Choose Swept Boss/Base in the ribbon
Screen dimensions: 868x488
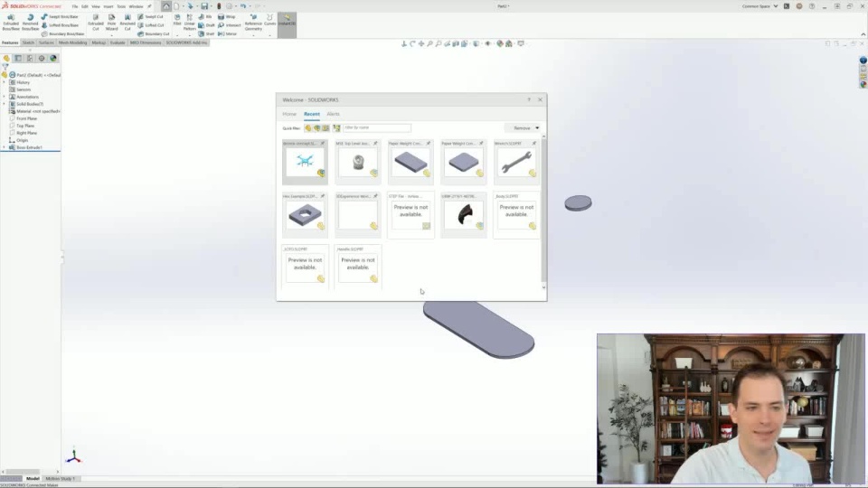pyautogui.click(x=60, y=16)
